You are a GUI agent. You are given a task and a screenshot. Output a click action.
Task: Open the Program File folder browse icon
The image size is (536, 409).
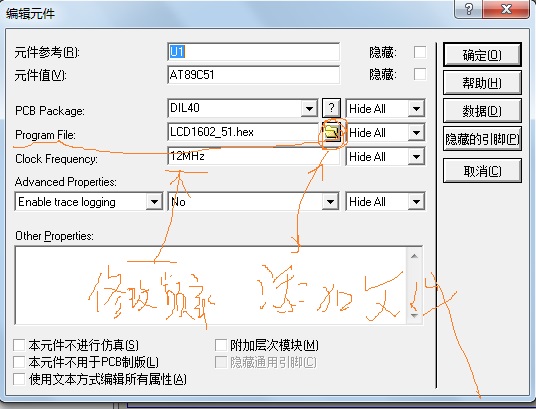point(332,132)
